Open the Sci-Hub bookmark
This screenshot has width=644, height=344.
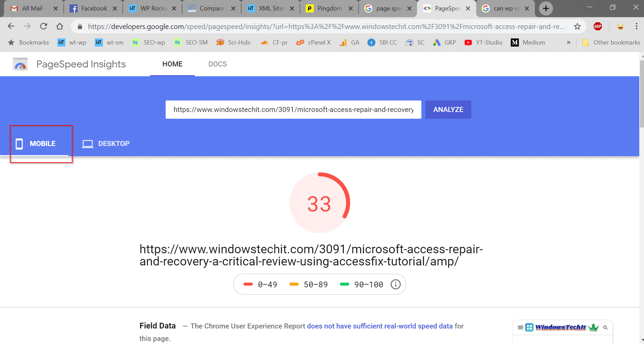[234, 42]
